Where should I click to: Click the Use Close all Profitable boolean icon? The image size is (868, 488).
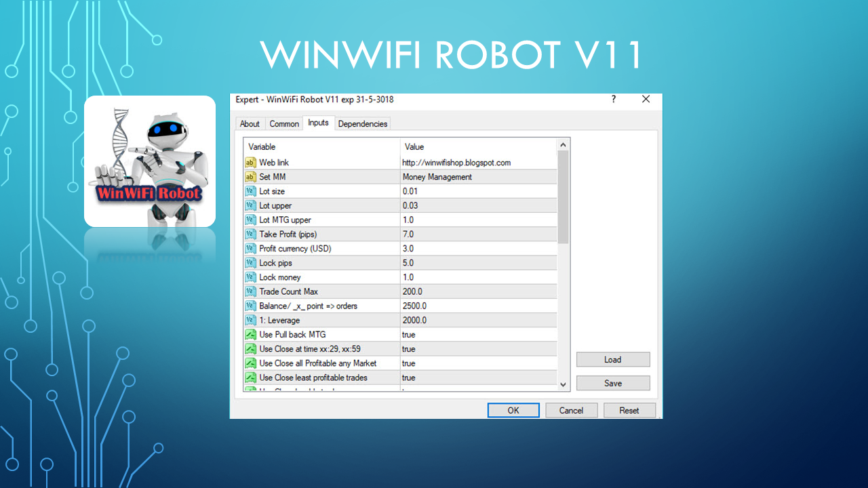point(250,363)
